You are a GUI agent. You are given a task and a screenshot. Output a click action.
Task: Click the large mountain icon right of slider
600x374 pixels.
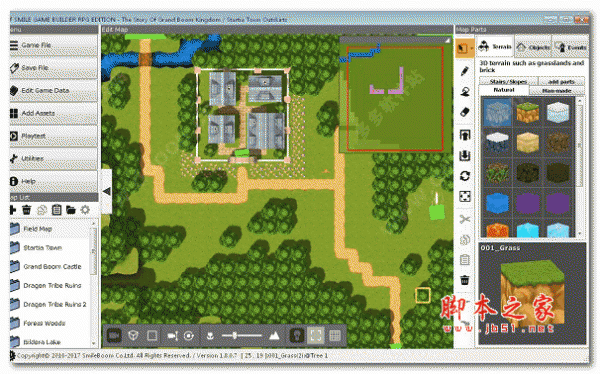(274, 336)
